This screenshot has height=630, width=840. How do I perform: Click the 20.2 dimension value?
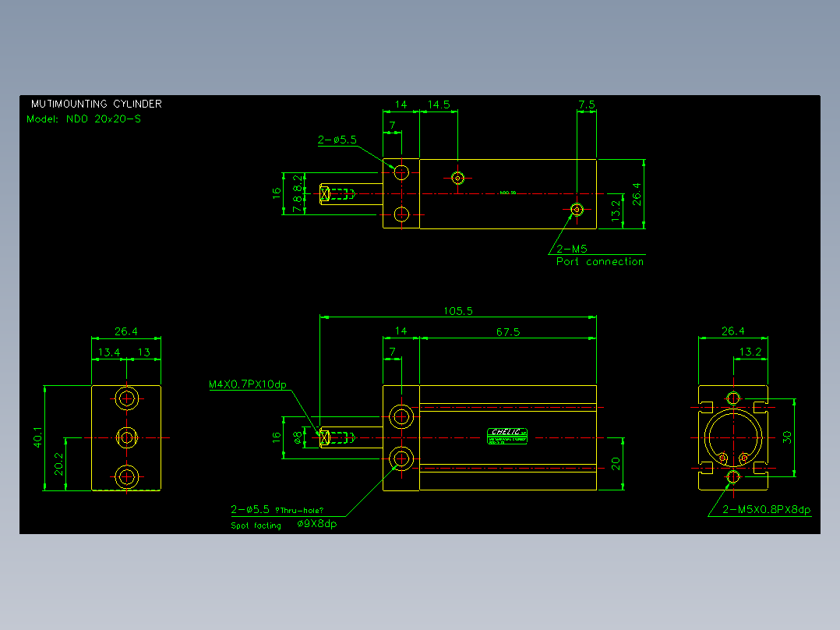pyautogui.click(x=59, y=465)
